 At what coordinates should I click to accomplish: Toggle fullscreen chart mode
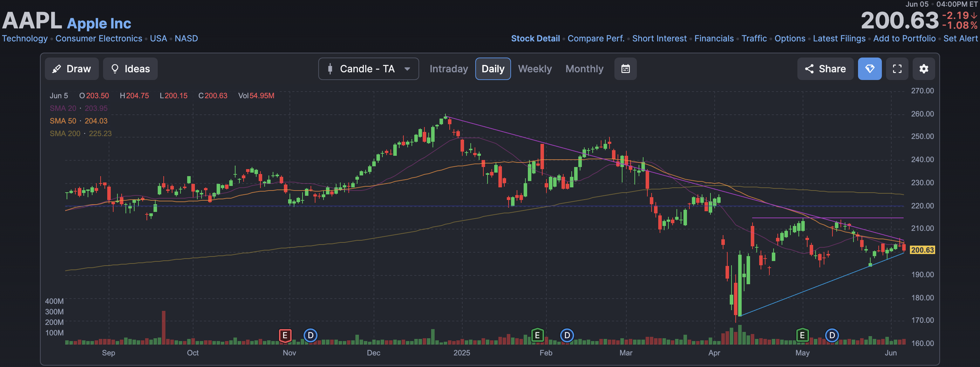pyautogui.click(x=897, y=69)
